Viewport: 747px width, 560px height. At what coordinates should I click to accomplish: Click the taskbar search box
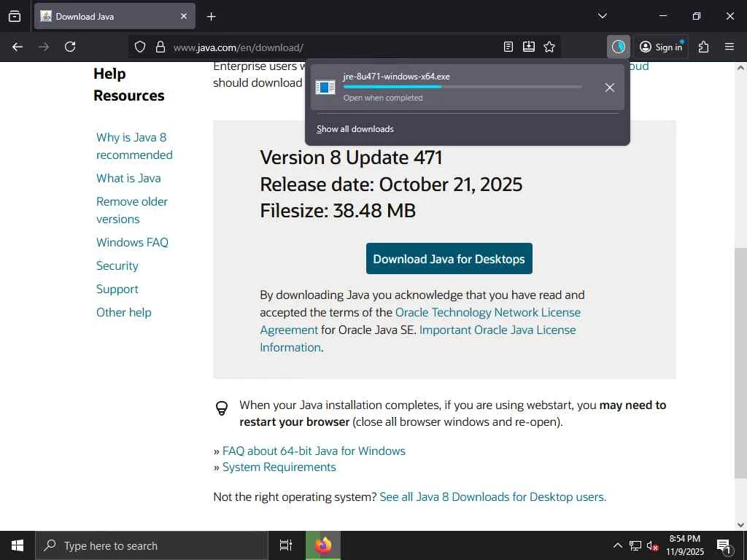pyautogui.click(x=152, y=545)
